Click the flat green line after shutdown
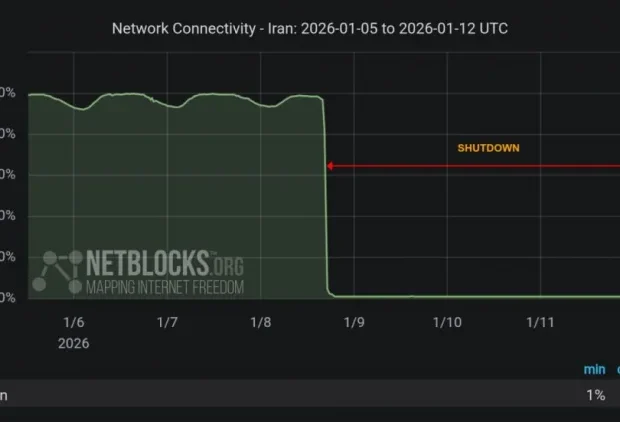620x422 pixels. pyautogui.click(x=470, y=296)
